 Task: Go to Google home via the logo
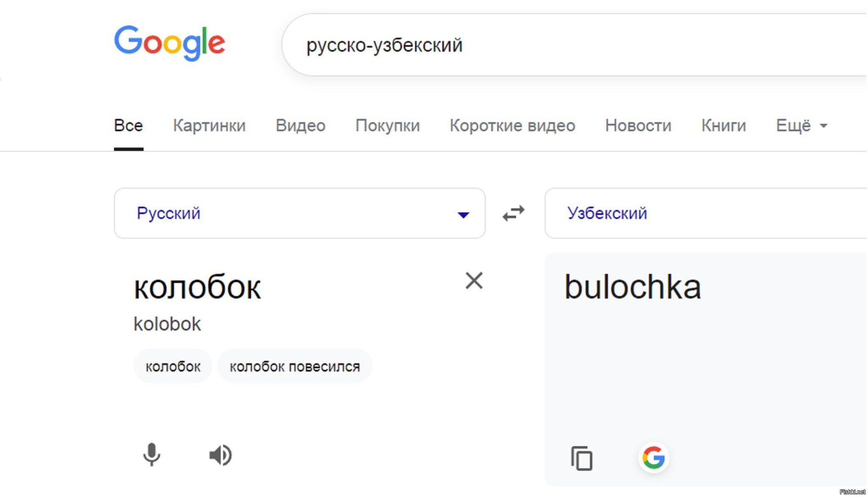click(x=169, y=43)
